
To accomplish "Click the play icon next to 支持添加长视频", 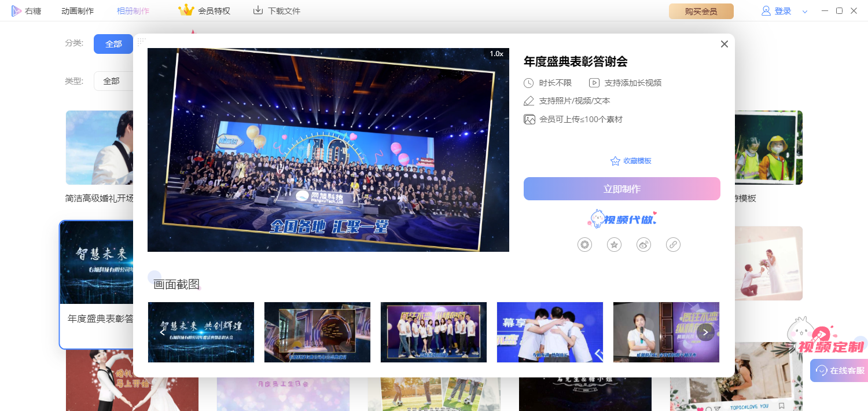I will (x=594, y=83).
